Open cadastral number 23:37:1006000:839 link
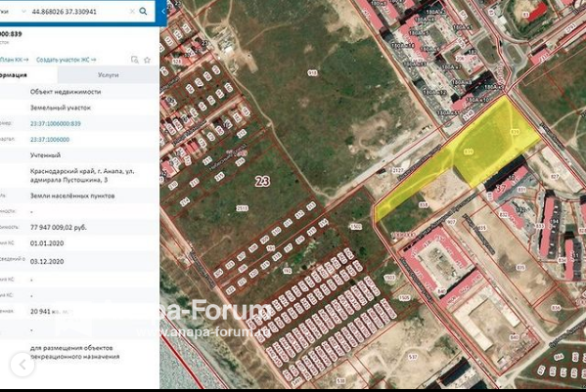This screenshot has width=586, height=392. coord(56,123)
